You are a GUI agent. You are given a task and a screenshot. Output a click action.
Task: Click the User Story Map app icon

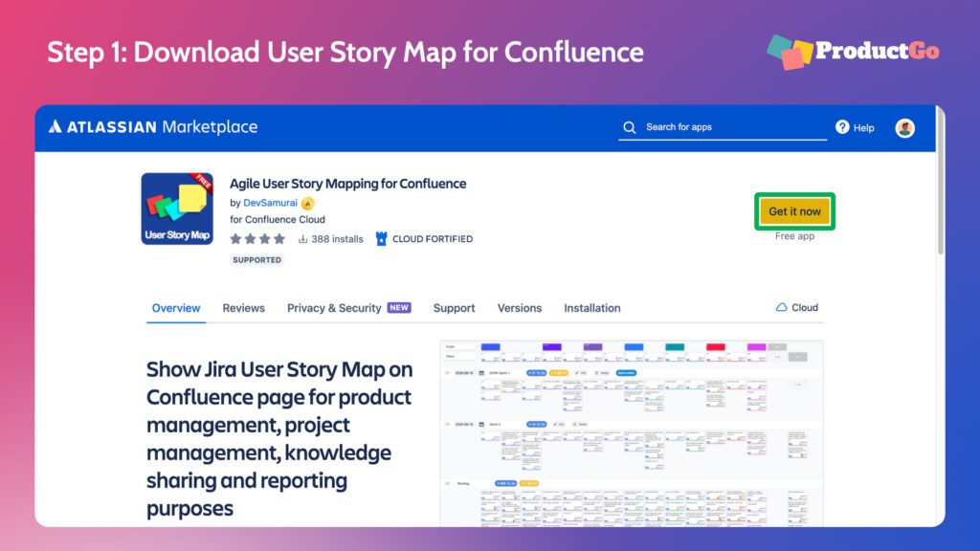pyautogui.click(x=176, y=208)
